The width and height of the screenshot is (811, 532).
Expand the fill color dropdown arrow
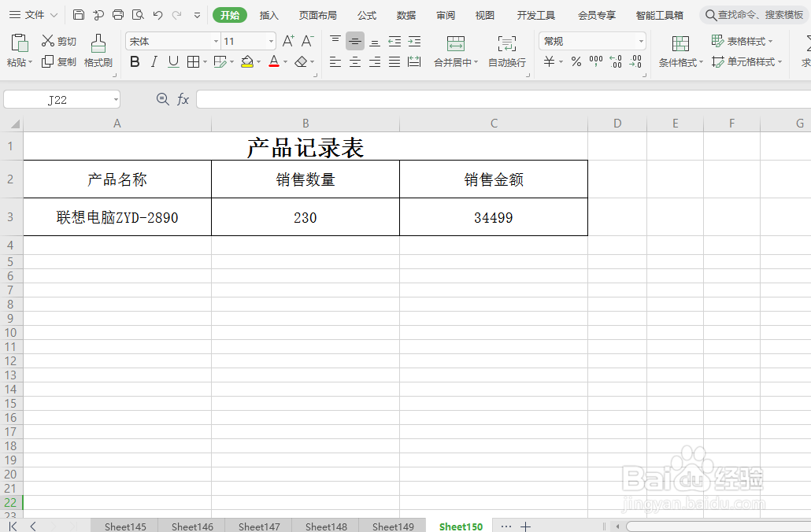click(x=258, y=62)
